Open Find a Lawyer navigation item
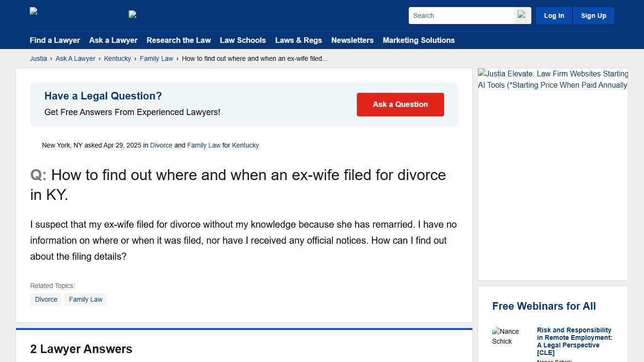This screenshot has height=362, width=644. pyautogui.click(x=55, y=40)
